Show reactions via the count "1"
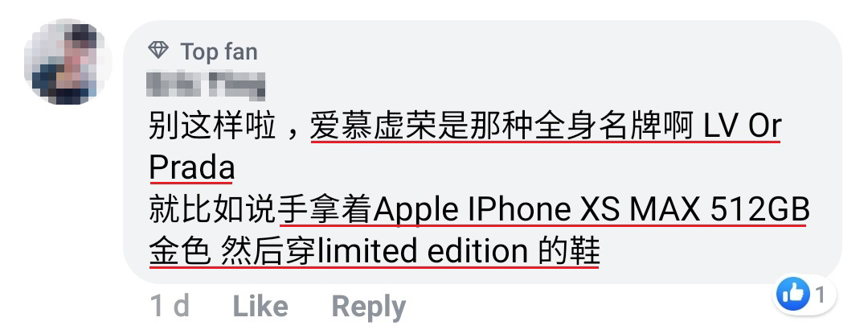The width and height of the screenshot is (868, 334). click(x=820, y=295)
